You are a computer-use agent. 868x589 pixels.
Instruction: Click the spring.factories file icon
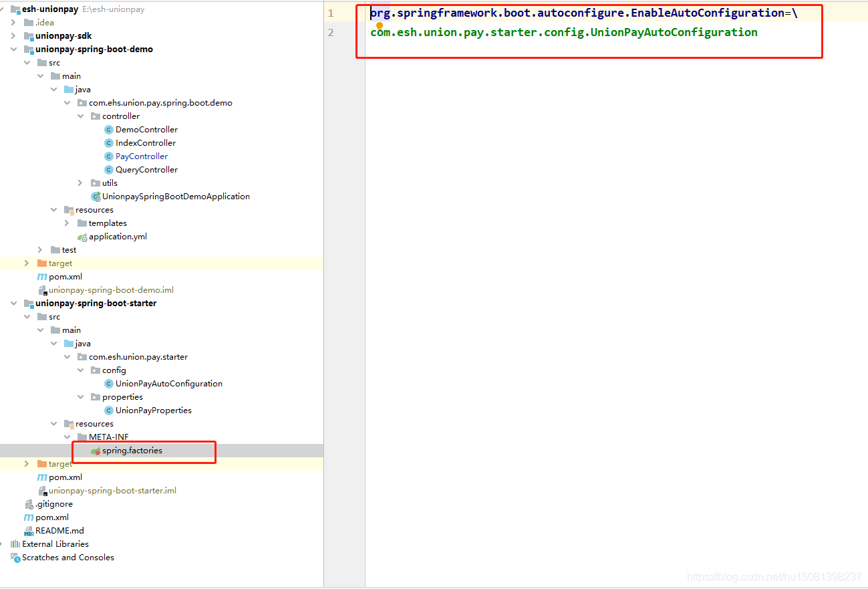pos(96,451)
